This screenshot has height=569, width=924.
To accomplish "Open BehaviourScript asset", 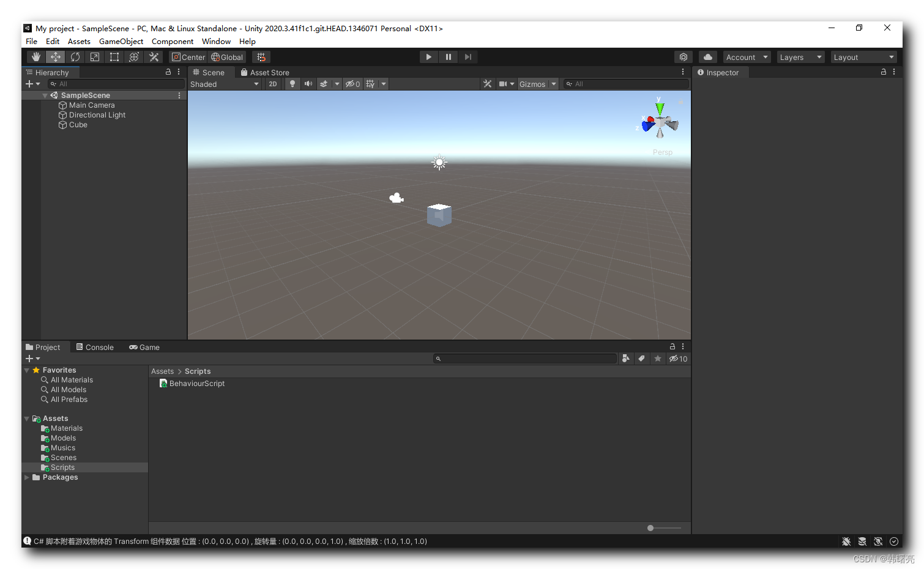I will pyautogui.click(x=192, y=384).
